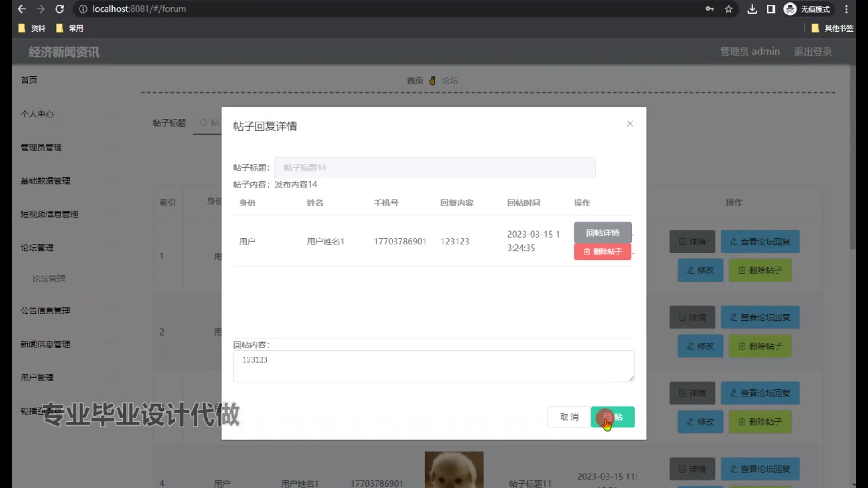Click 退出登录 link in header
The image size is (868, 488).
(812, 52)
